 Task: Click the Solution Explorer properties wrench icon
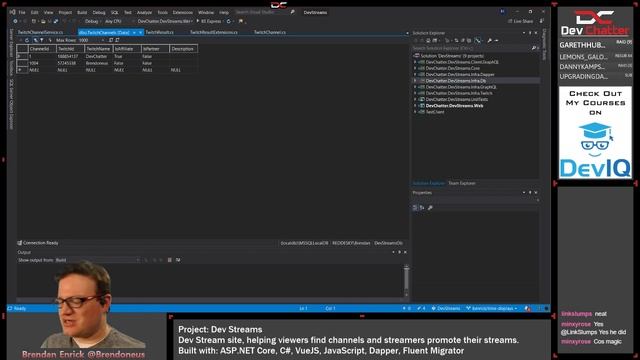tap(489, 40)
